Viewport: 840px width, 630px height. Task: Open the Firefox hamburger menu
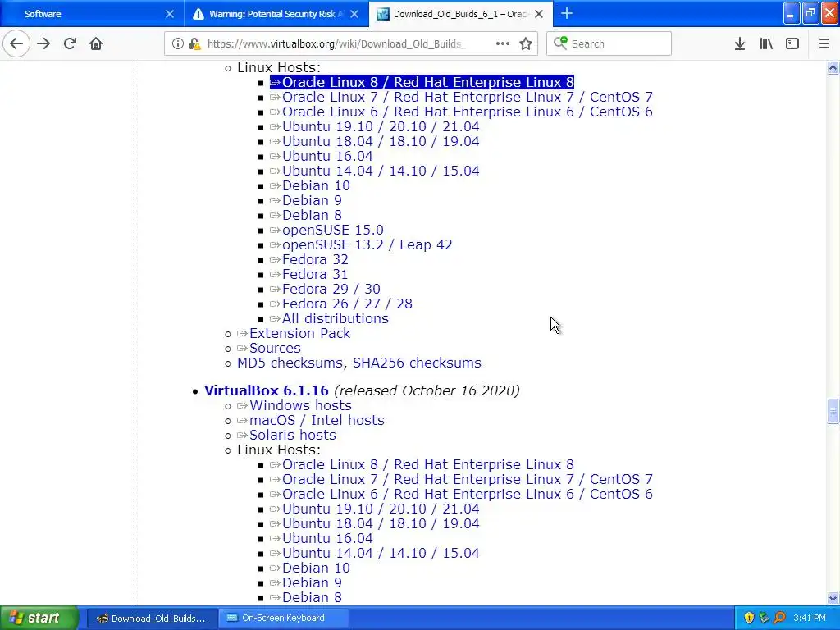[824, 43]
